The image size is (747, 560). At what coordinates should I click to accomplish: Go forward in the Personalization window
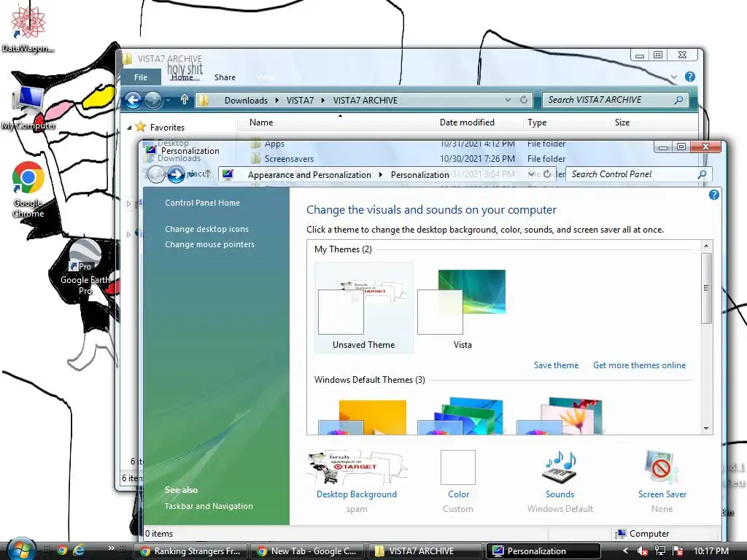click(x=175, y=174)
